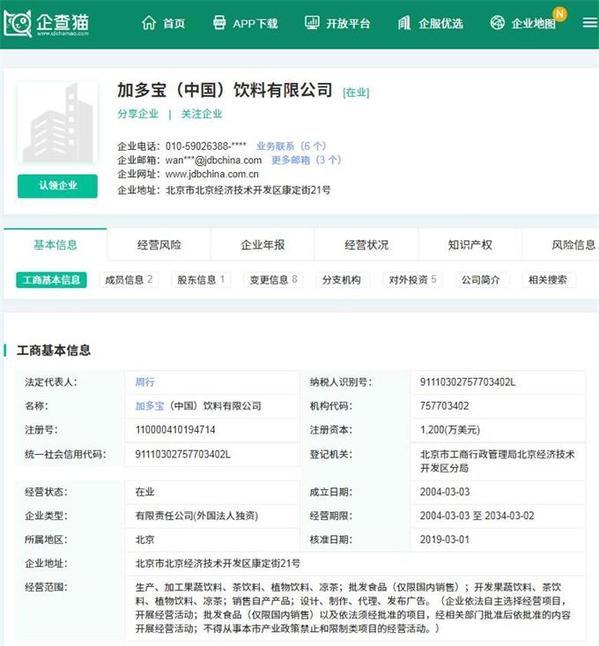The height and width of the screenshot is (646, 599).
Task: Click the home icon beside 首页
Action: 148,23
